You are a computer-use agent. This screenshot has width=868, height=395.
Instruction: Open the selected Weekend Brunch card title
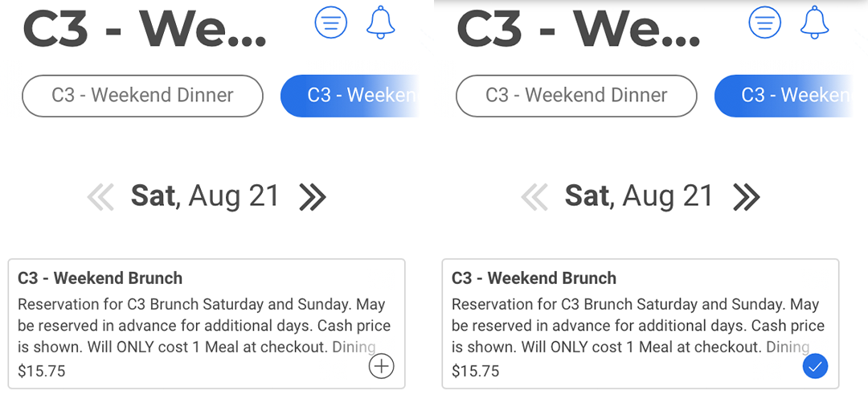pyautogui.click(x=534, y=278)
